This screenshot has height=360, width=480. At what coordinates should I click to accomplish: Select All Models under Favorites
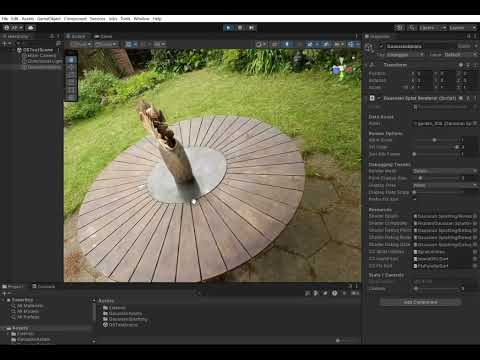pyautogui.click(x=28, y=311)
